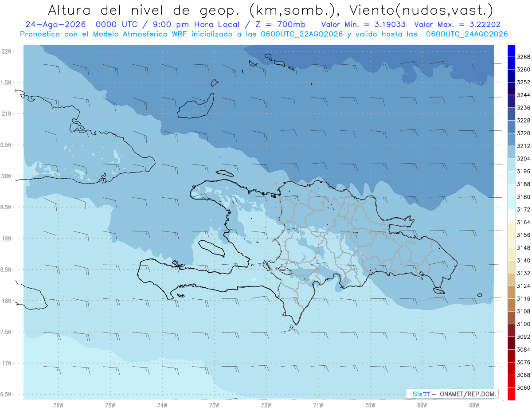Click the valid-until time "0600UTC_24AGO2026"
Viewport: 532px width, 411px height.
pyautogui.click(x=467, y=34)
